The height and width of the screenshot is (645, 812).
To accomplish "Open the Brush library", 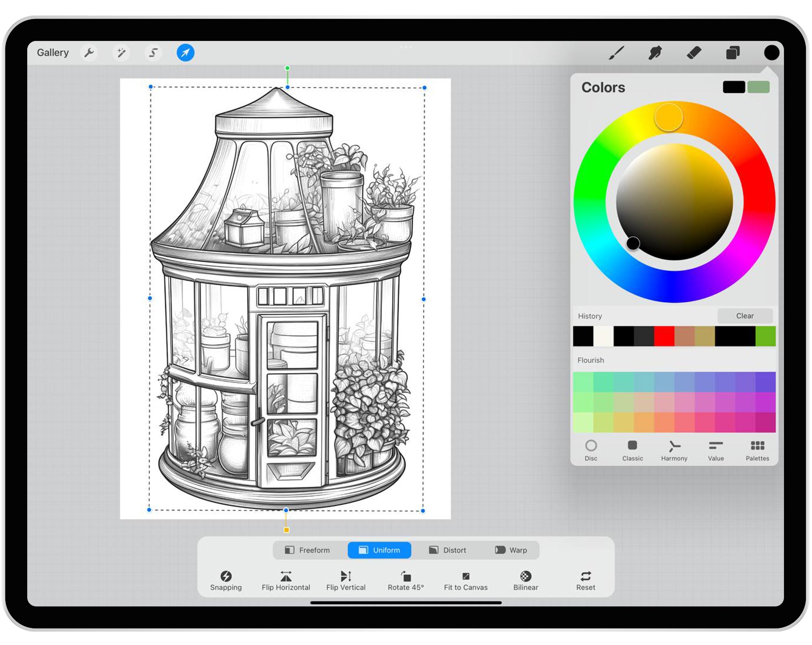I will click(618, 53).
